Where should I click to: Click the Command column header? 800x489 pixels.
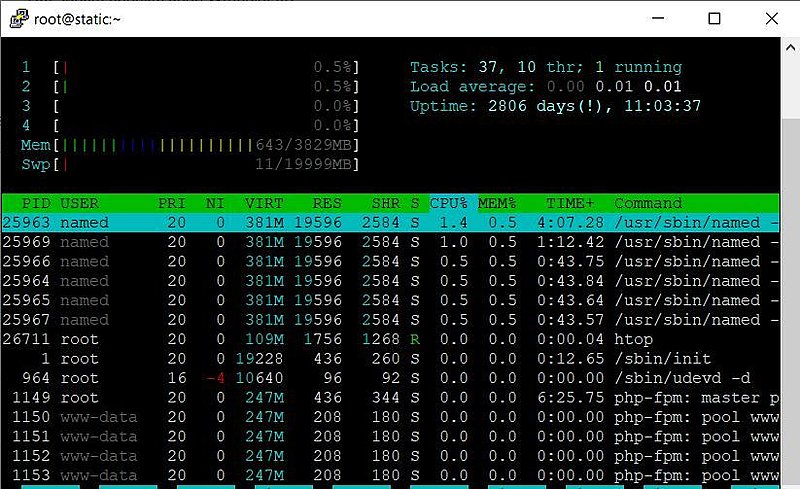648,203
